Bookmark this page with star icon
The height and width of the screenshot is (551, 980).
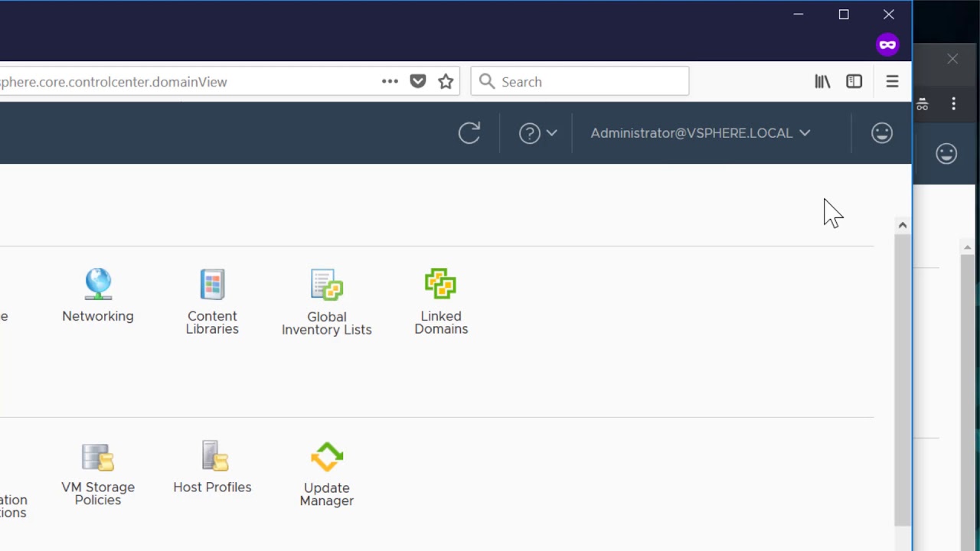coord(446,81)
